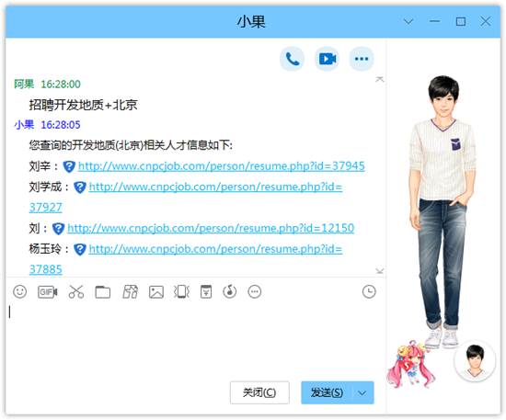Click the 关闭(C) close button
Viewport: 506px width, 420px height.
[259, 392]
